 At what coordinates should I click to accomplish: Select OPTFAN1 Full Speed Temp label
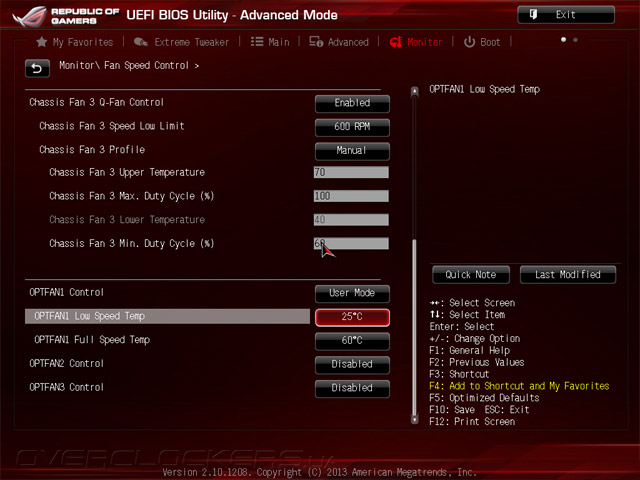point(92,340)
